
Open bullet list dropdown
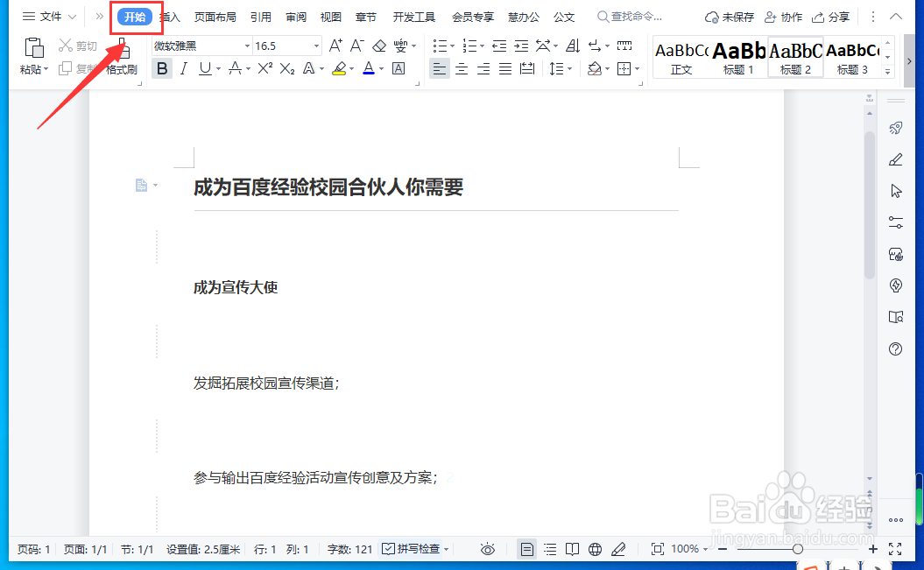[x=452, y=46]
